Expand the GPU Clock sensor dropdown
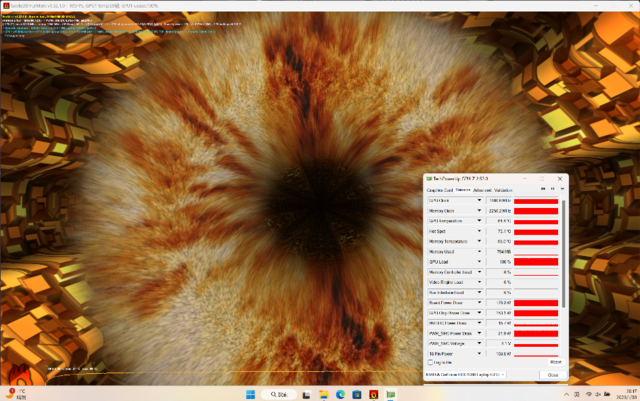The image size is (640, 401). tap(479, 200)
